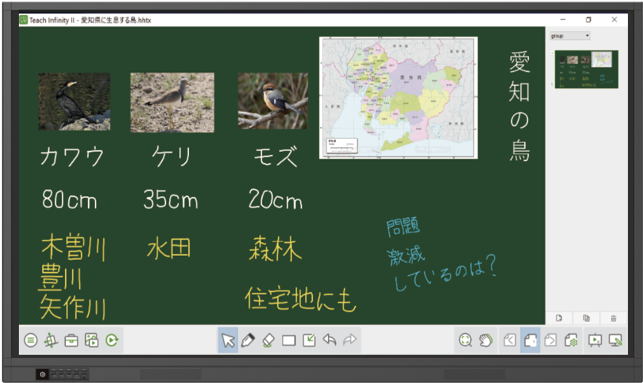Click the Teach Infinity II window title

(90, 20)
